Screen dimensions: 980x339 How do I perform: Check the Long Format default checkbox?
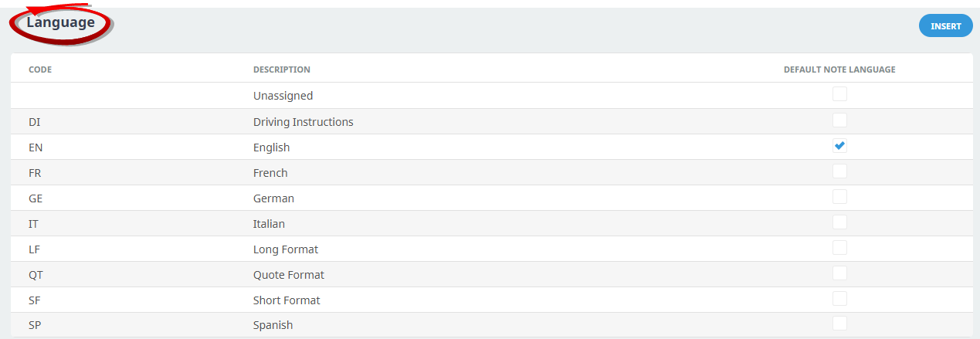839,248
